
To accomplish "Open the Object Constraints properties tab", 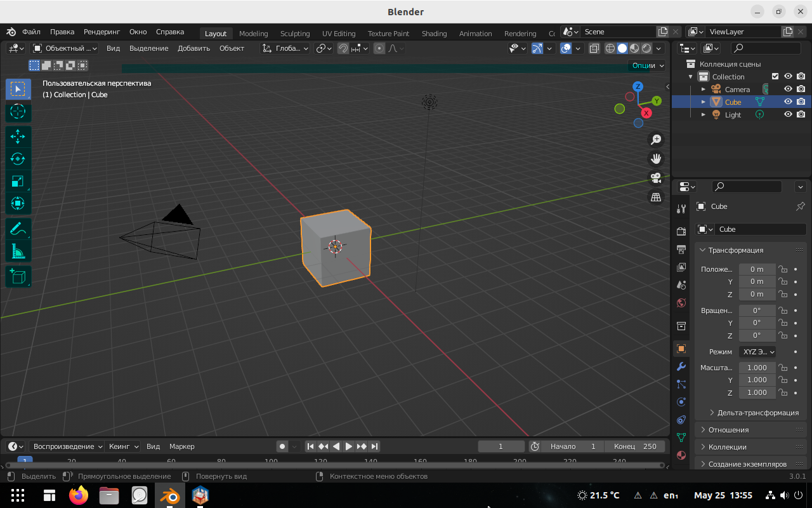I will pos(681,420).
